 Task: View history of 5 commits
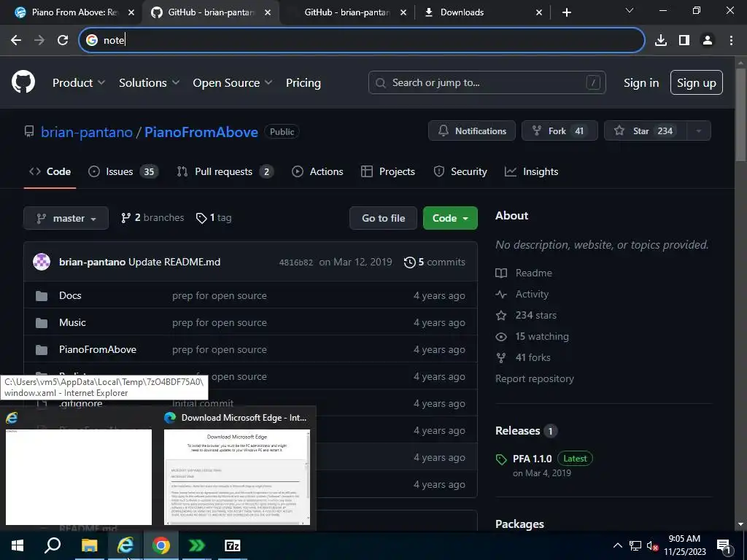435,262
